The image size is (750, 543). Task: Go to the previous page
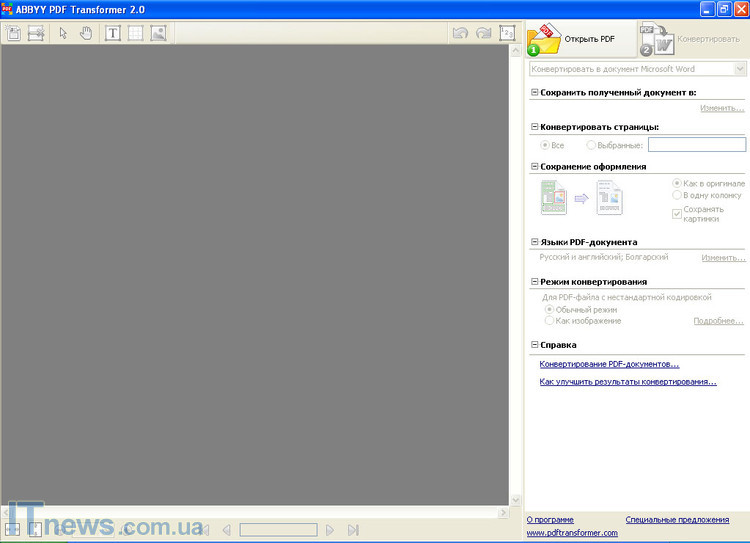(227, 530)
